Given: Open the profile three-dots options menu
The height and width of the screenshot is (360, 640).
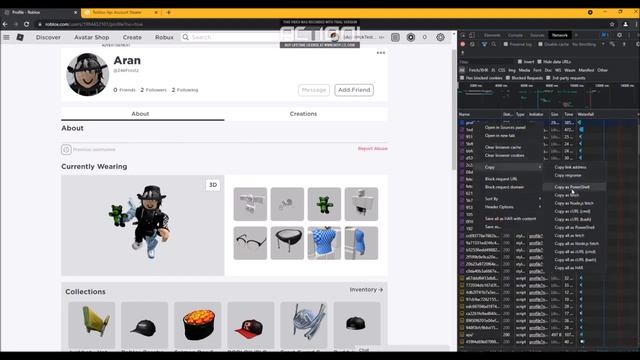Looking at the screenshot, I should (x=381, y=53).
